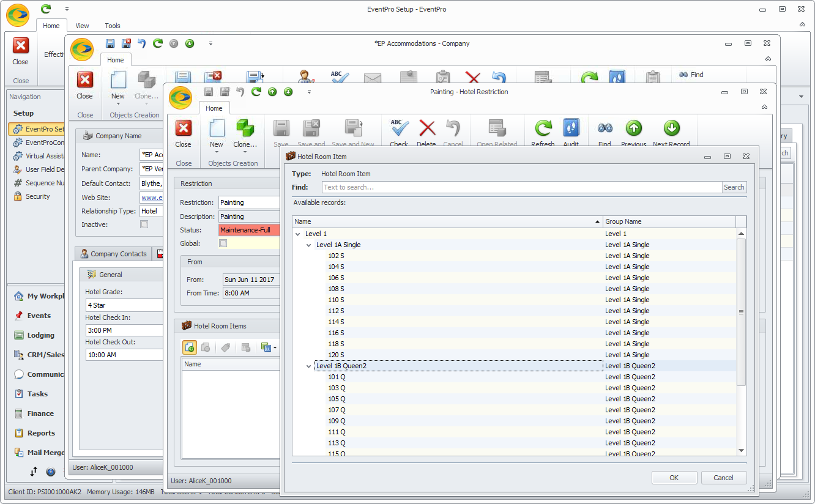
Task: Click Close icon in Accommodations Company ribbon
Action: [x=85, y=80]
